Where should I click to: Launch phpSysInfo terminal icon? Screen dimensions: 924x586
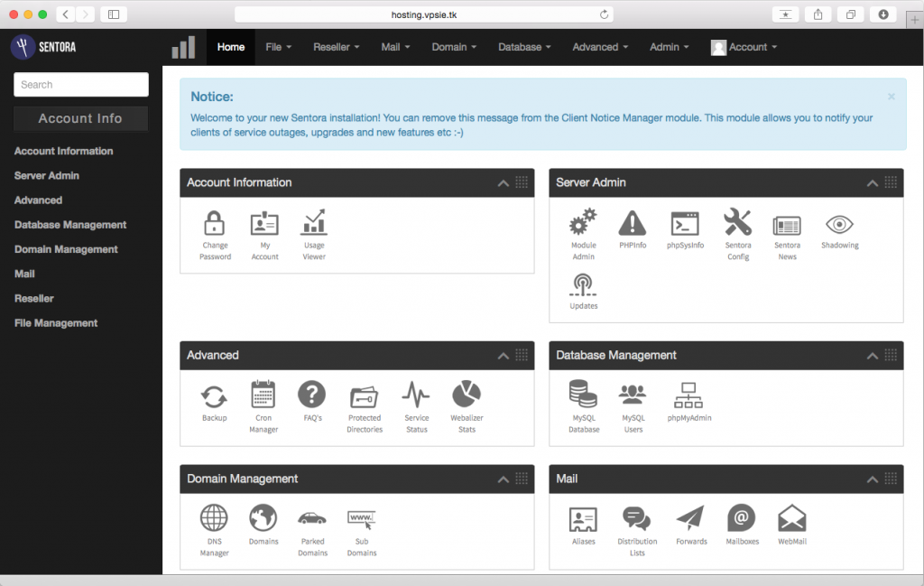click(x=685, y=224)
